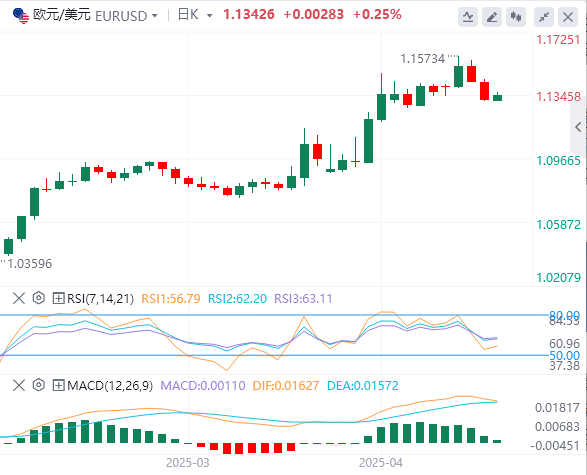Image resolution: width=587 pixels, height=475 pixels.
Task: Select the drawing pencil tool
Action: tap(492, 17)
